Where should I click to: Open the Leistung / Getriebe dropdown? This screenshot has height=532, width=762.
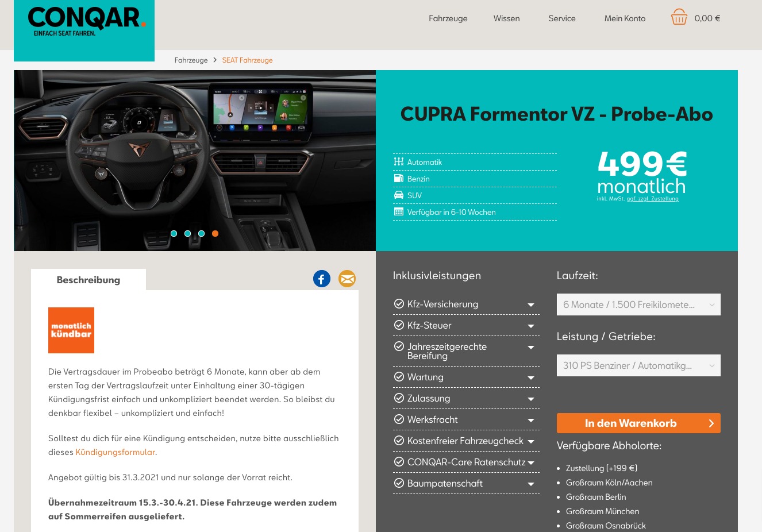coord(638,365)
